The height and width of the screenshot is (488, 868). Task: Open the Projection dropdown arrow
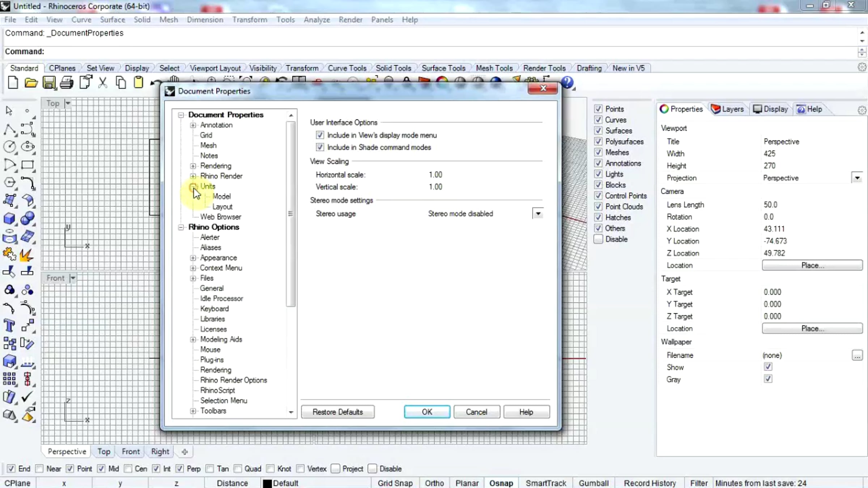coord(857,178)
